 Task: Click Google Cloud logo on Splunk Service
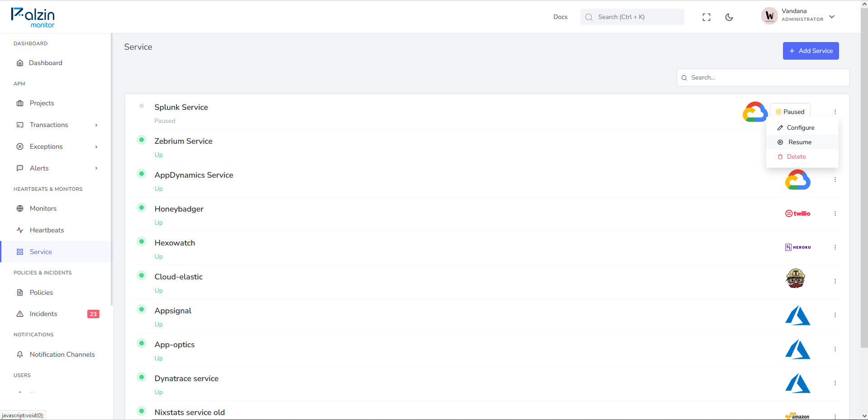755,112
